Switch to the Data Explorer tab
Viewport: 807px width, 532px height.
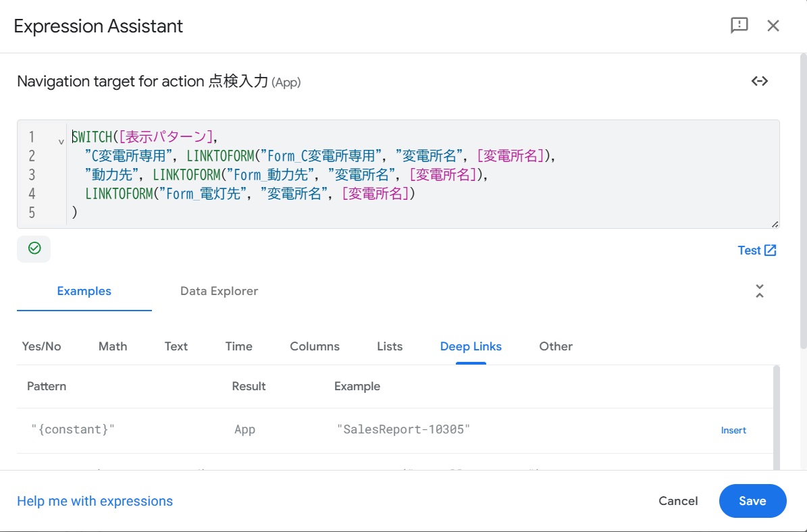(219, 291)
